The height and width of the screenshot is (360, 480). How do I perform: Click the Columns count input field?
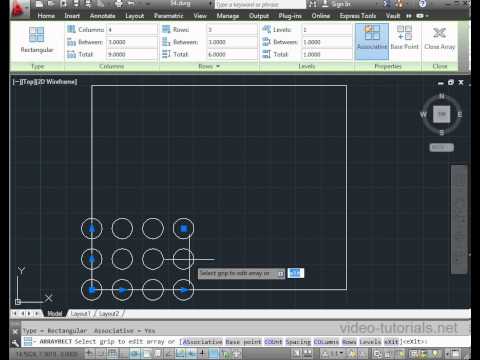[131, 29]
